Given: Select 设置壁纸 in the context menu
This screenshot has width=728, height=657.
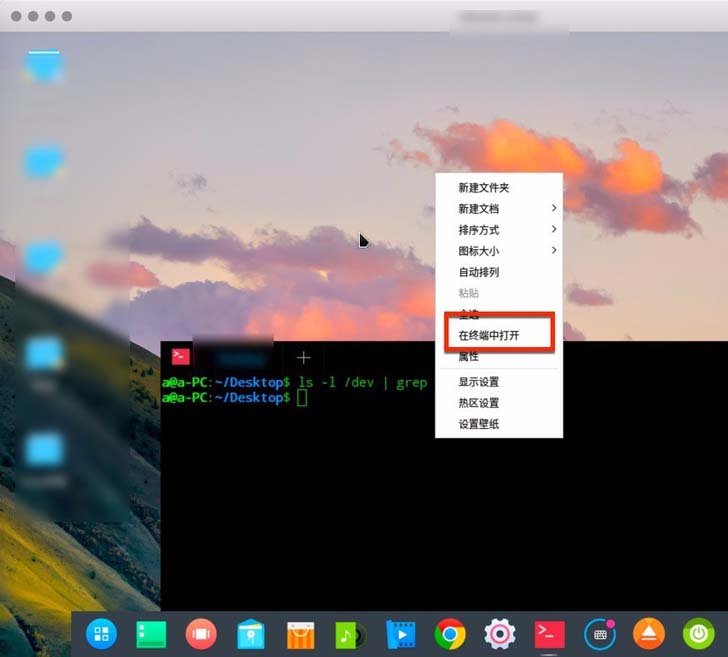Looking at the screenshot, I should tap(499, 424).
